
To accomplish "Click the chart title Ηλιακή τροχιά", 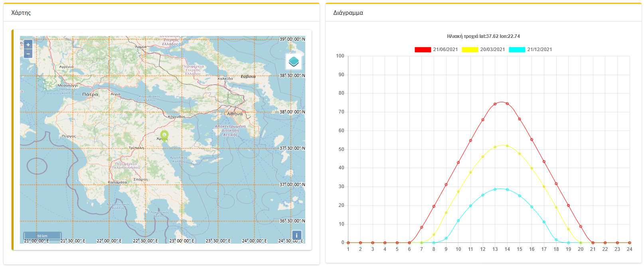I will point(483,36).
